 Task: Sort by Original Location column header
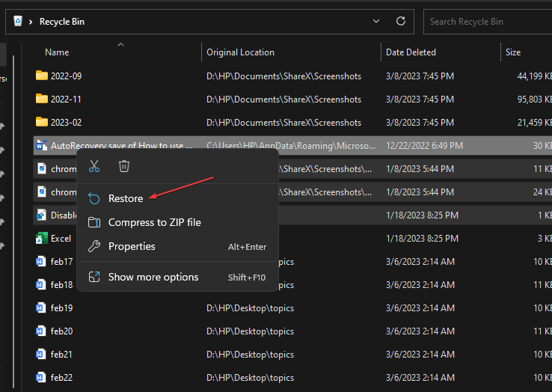point(241,52)
